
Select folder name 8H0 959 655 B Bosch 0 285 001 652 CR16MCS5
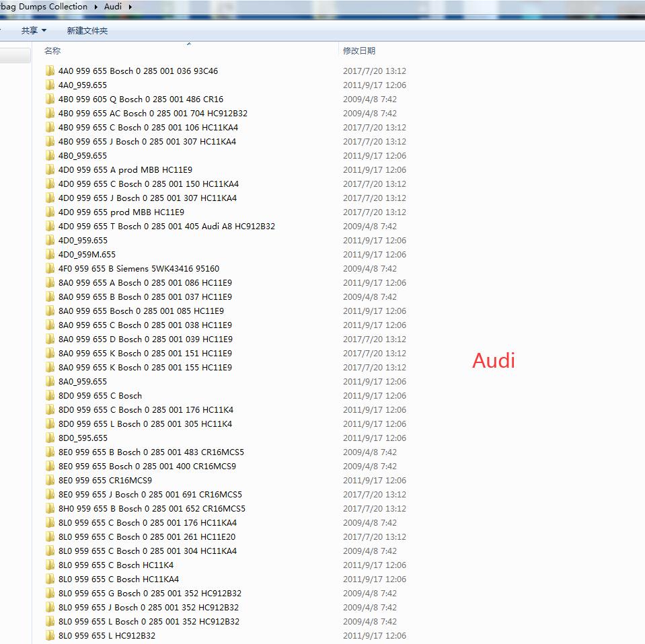click(x=152, y=508)
